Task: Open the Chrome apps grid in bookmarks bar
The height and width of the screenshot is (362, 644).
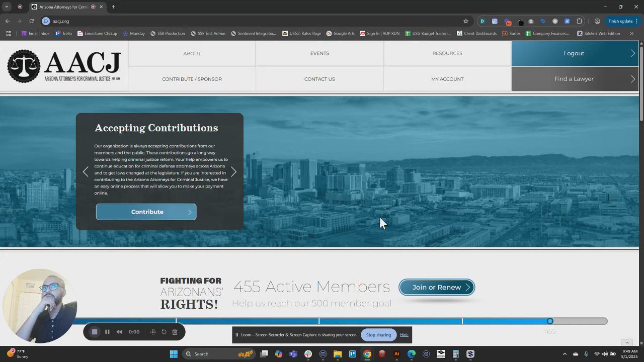Action: tap(9, 34)
